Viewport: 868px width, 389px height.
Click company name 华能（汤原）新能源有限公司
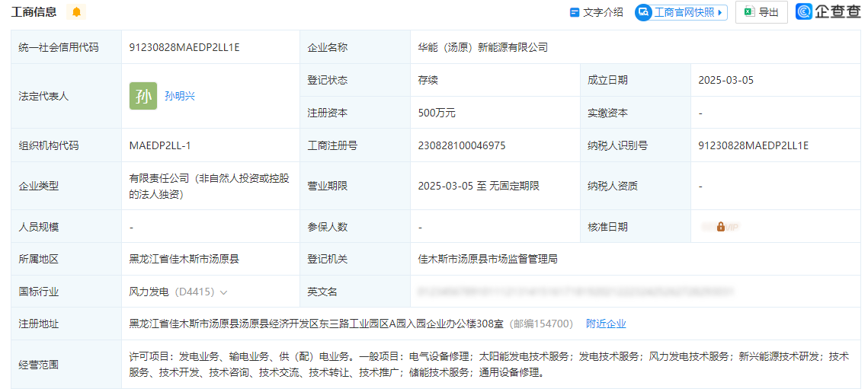pos(483,47)
